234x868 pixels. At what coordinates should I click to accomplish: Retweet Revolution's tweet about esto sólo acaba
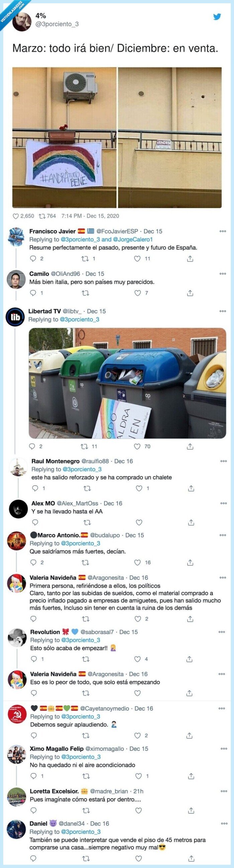pyautogui.click(x=86, y=659)
